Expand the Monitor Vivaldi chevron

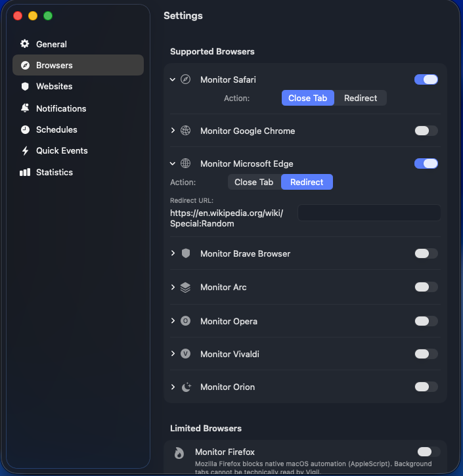pyautogui.click(x=173, y=354)
